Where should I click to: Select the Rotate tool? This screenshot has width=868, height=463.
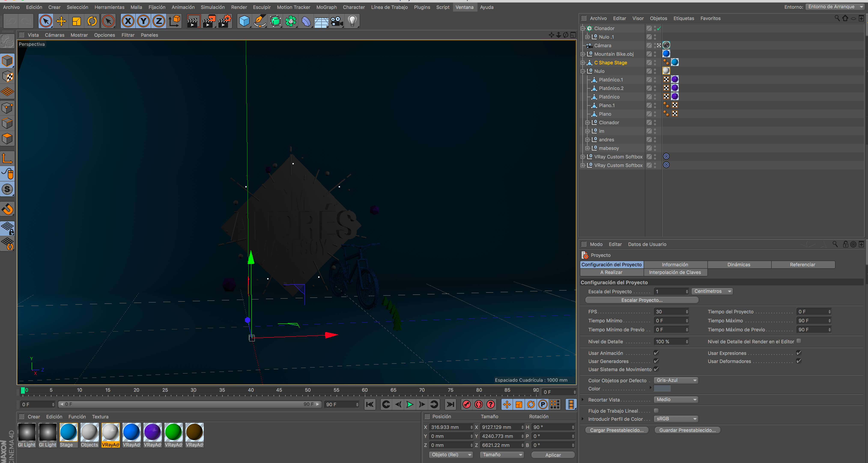92,21
